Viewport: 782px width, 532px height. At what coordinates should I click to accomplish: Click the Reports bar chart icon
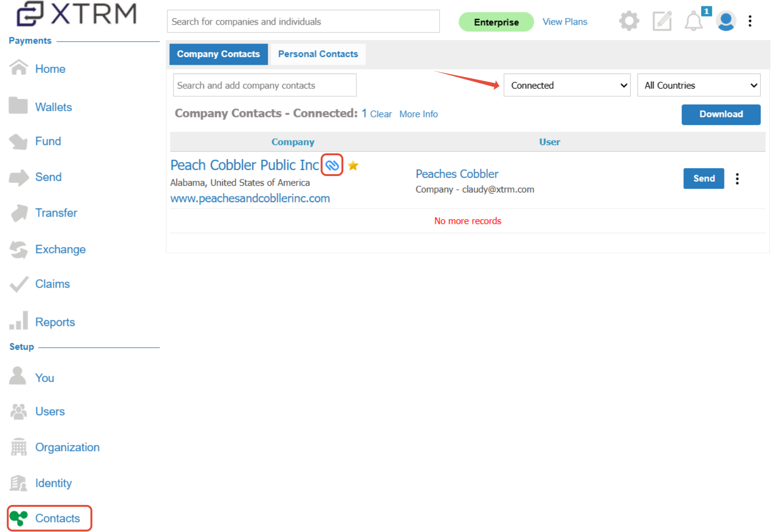click(x=18, y=321)
